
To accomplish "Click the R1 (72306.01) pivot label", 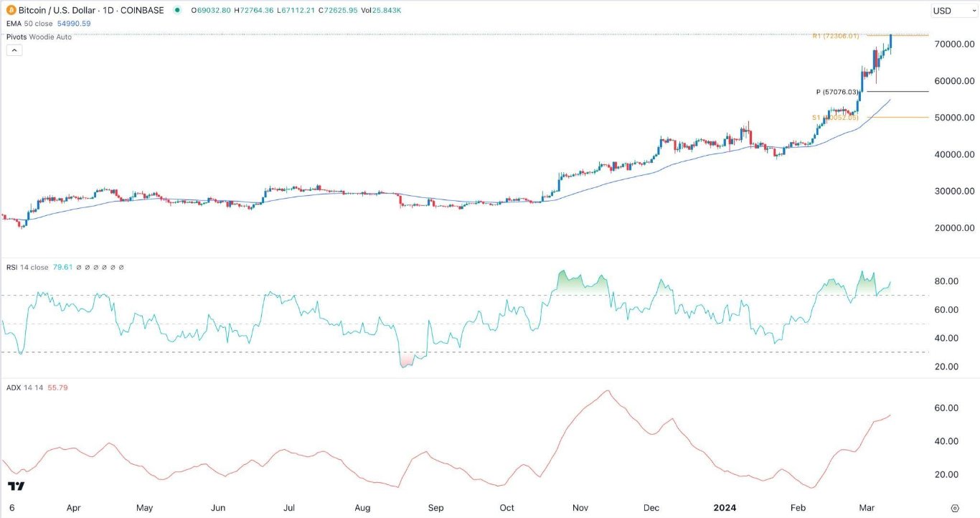I will tap(836, 36).
